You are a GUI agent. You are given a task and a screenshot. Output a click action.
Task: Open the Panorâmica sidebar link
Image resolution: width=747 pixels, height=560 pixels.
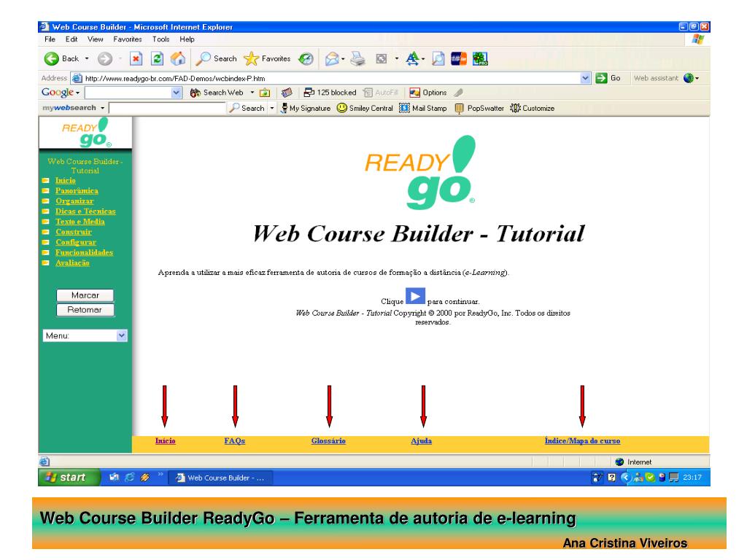[x=77, y=190]
